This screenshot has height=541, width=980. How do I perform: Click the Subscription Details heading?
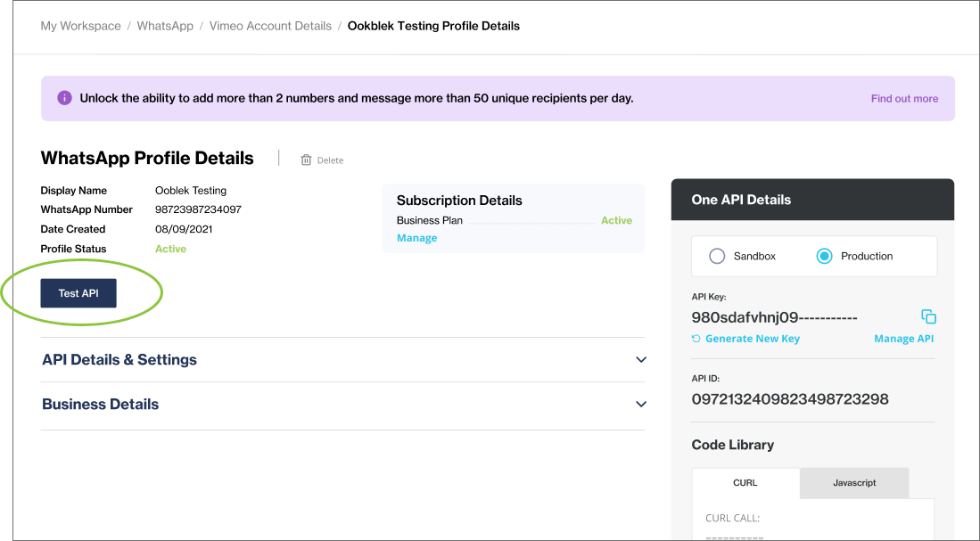coord(459,201)
